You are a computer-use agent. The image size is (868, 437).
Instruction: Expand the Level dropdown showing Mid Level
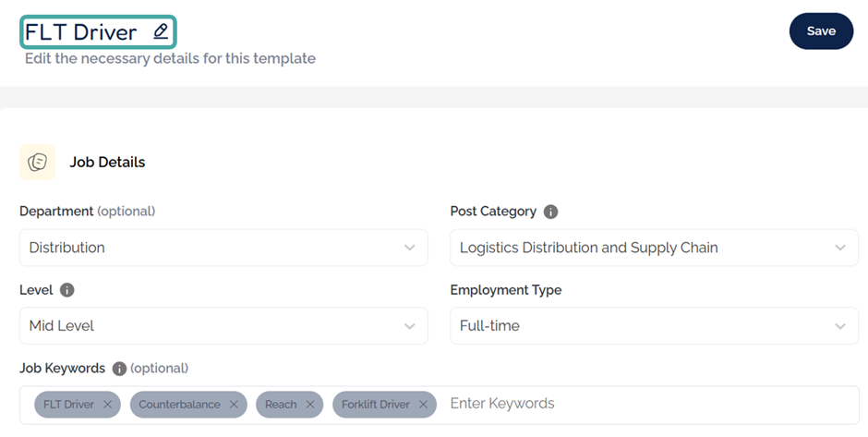click(x=223, y=326)
